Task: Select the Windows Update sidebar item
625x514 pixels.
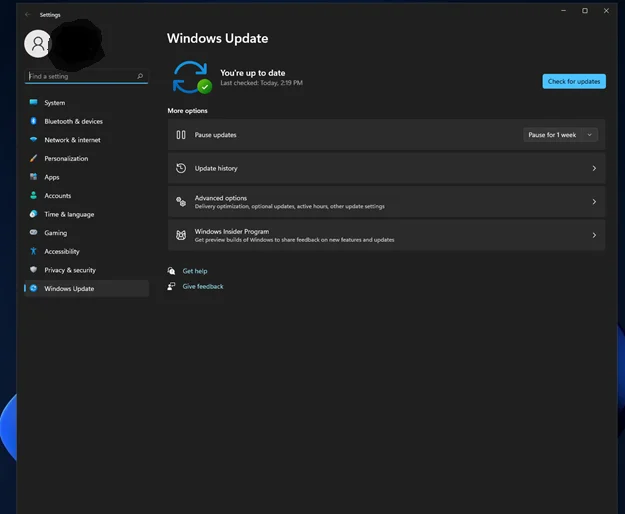Action: (86, 288)
